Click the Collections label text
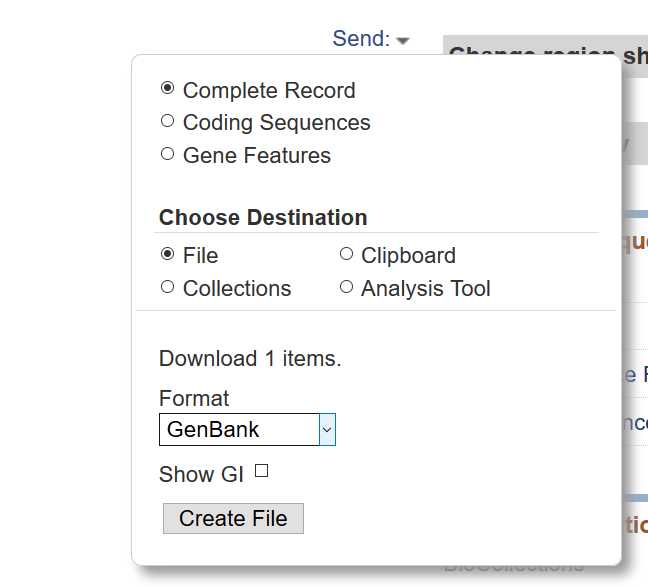This screenshot has width=648, height=586. 237,288
